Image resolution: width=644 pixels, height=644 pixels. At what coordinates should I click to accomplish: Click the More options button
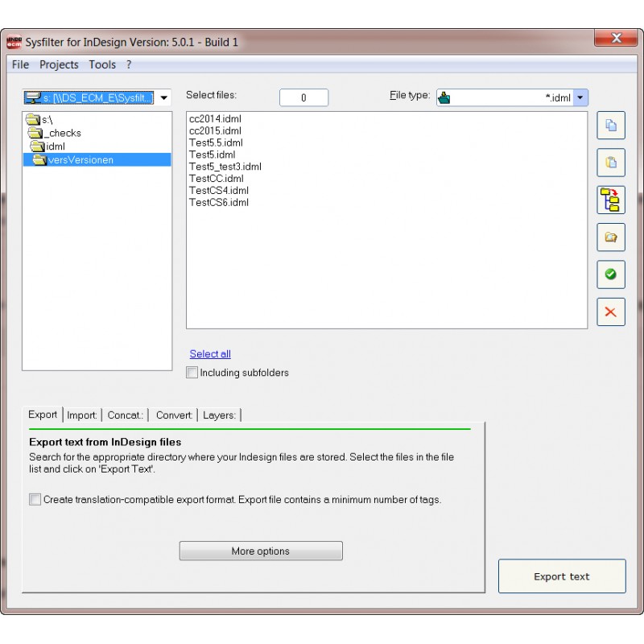[x=261, y=551]
